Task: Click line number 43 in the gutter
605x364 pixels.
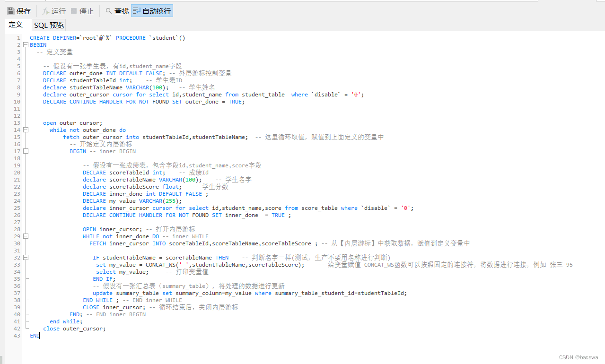Action: [x=17, y=336]
